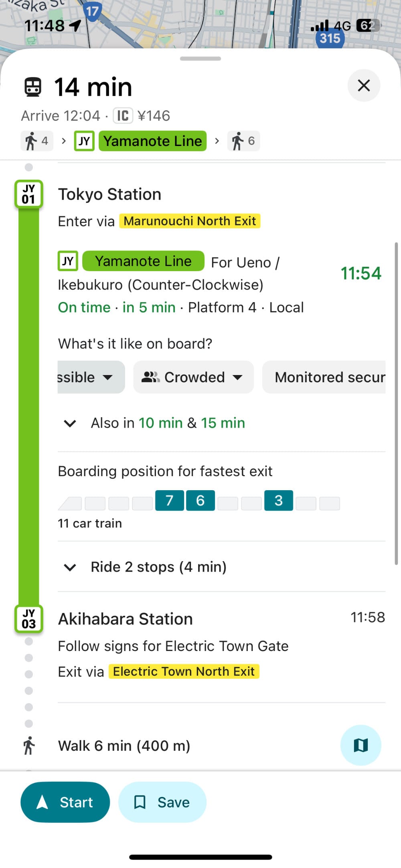Tap the JY line badge in route summary
This screenshot has width=401, height=868.
(x=84, y=141)
